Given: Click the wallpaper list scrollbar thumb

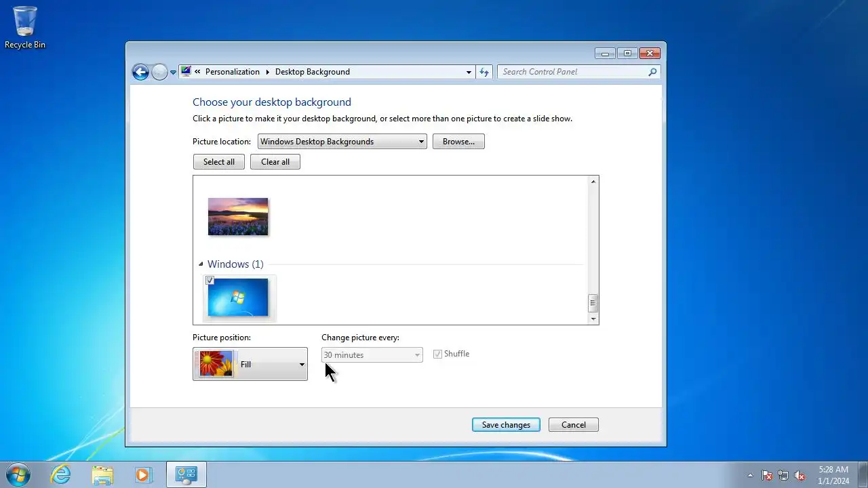Looking at the screenshot, I should click(x=593, y=302).
